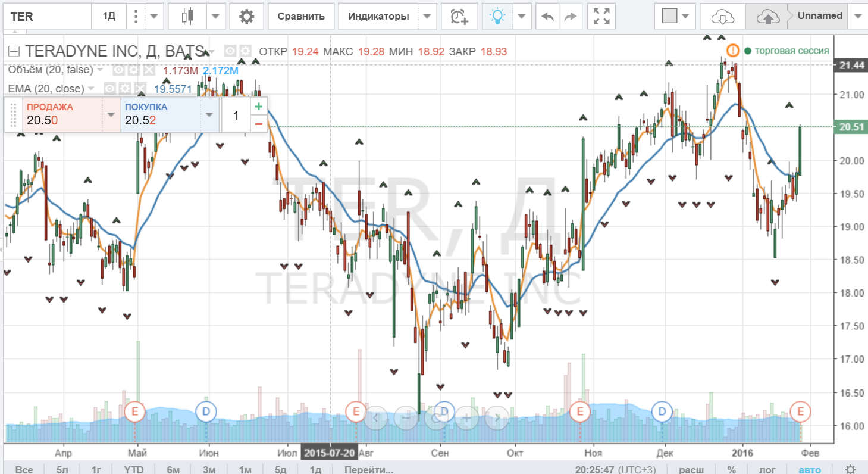Expand the ПРОДАЖА order type dropdown
868x474 pixels.
[x=111, y=115]
